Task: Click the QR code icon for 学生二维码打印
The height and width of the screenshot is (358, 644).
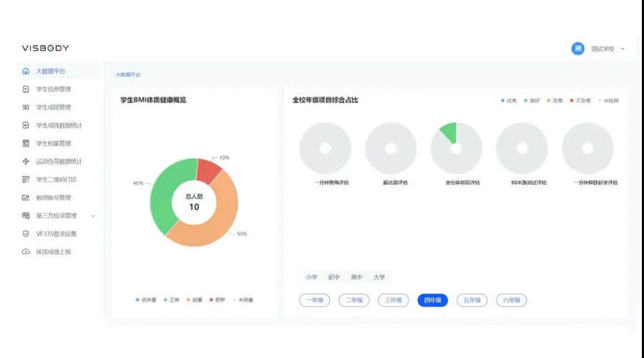Action: coord(26,180)
